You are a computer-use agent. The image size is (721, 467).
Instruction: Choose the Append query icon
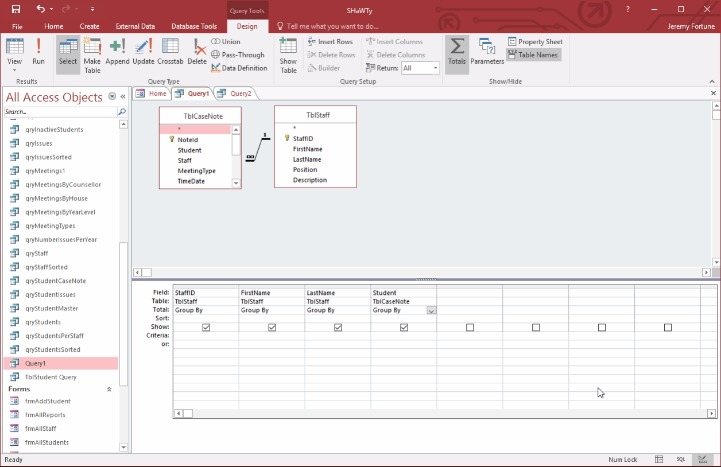point(117,51)
